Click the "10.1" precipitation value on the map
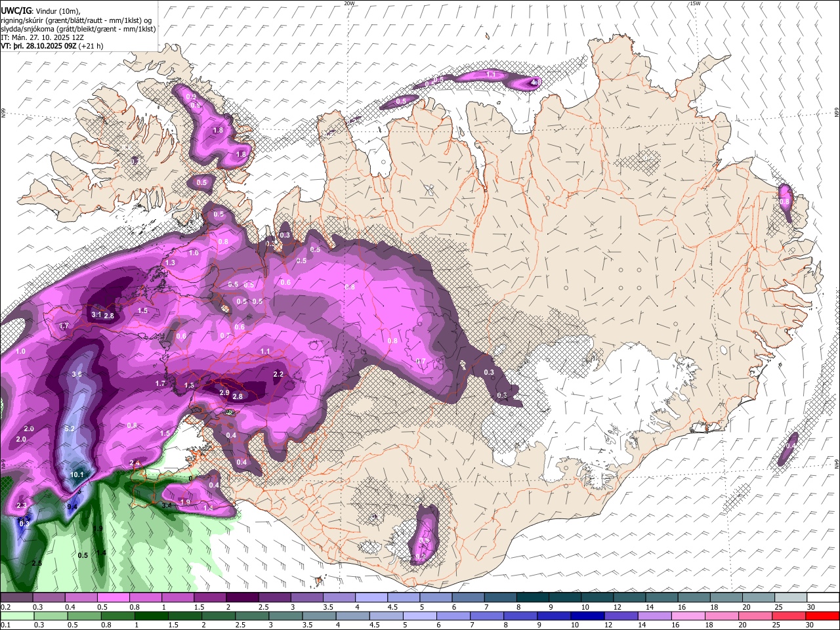This screenshot has height=630, width=840. [x=77, y=474]
